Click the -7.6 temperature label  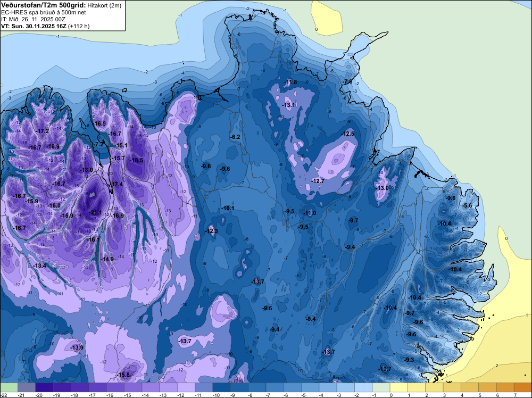click(x=347, y=82)
